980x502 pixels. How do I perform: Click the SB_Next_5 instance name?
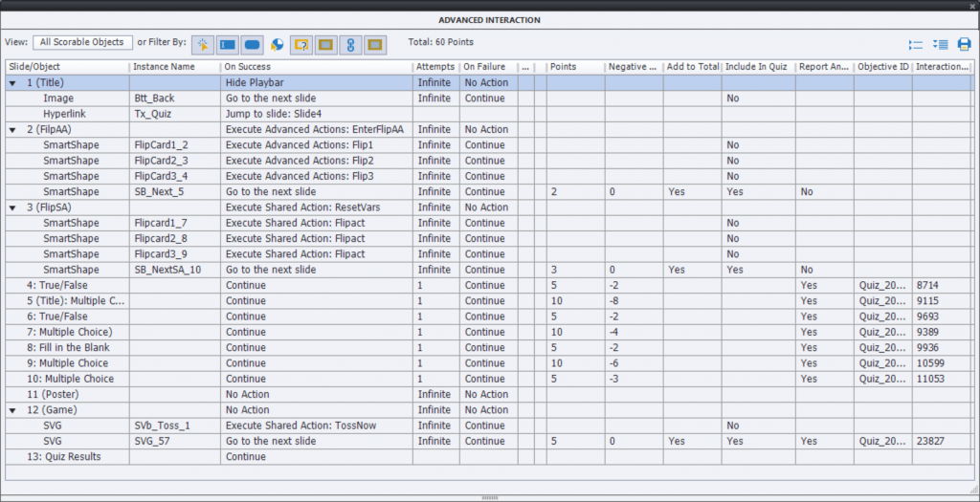160,191
